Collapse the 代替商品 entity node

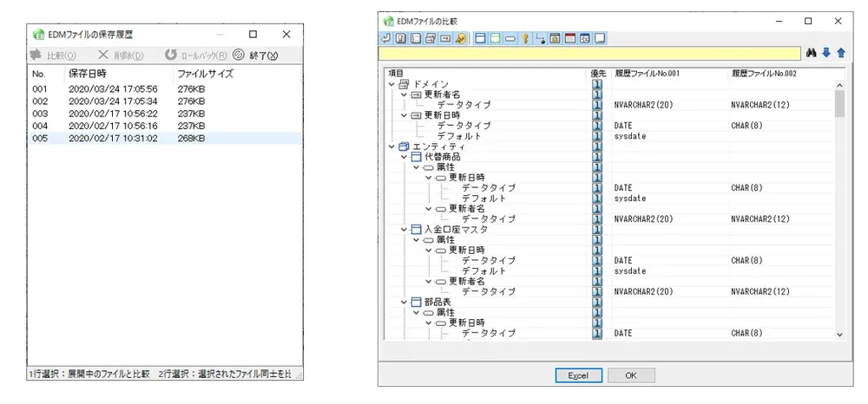click(404, 157)
